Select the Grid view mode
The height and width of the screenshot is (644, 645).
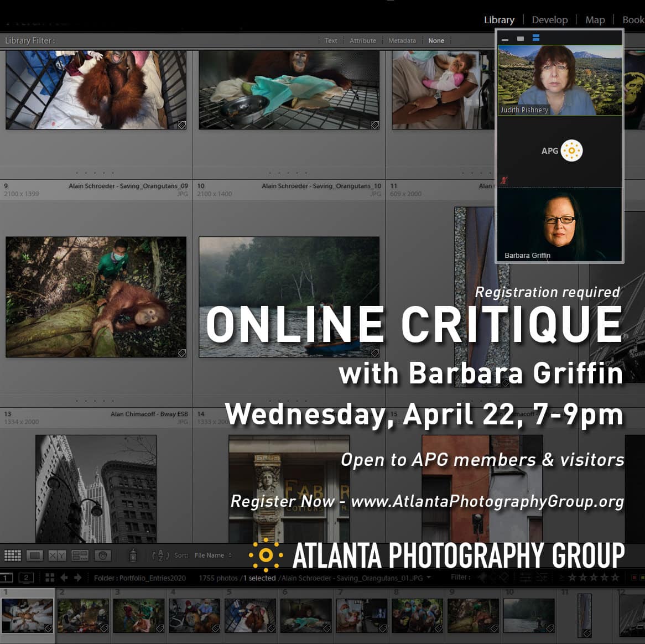13,555
